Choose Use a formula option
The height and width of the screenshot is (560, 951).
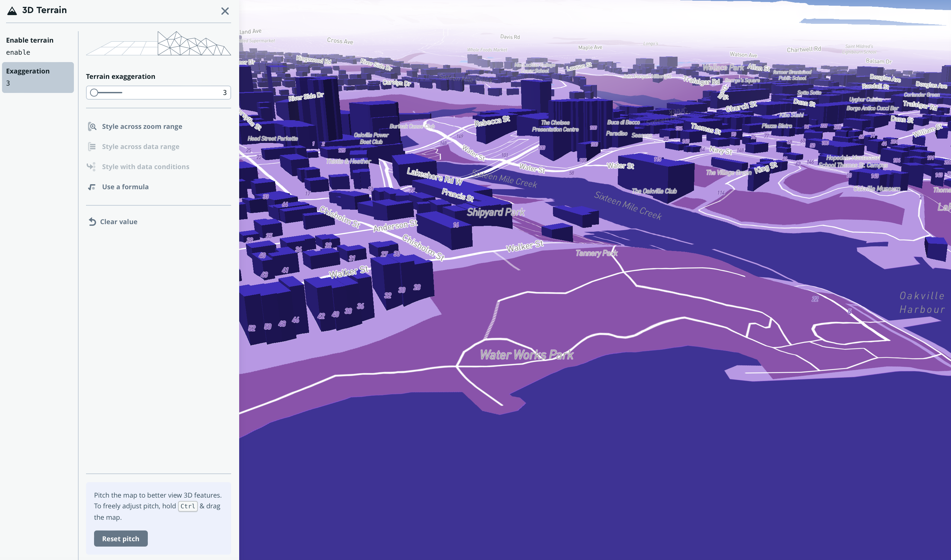[x=125, y=187]
